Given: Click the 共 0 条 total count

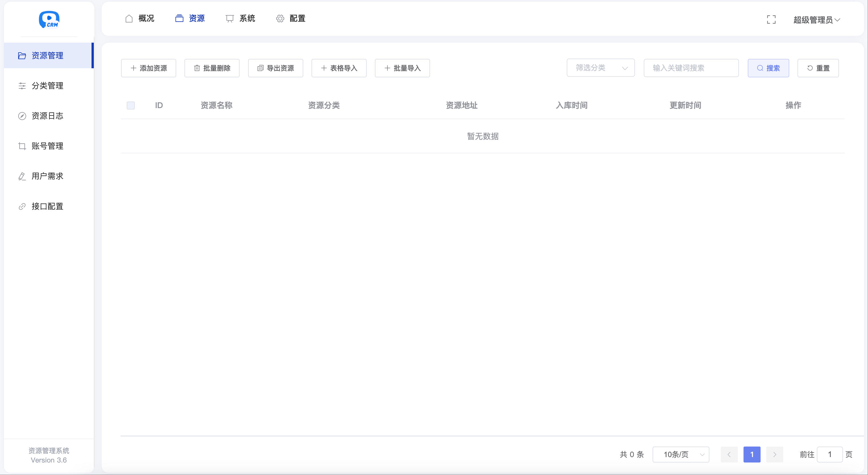Looking at the screenshot, I should point(632,455).
